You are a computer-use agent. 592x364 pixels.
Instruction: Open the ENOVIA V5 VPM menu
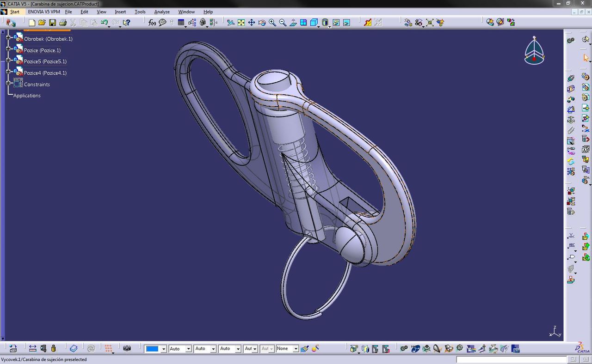pos(44,12)
